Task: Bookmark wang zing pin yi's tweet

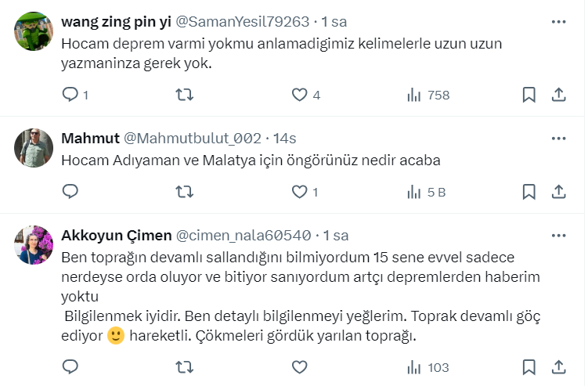Action: click(x=528, y=95)
